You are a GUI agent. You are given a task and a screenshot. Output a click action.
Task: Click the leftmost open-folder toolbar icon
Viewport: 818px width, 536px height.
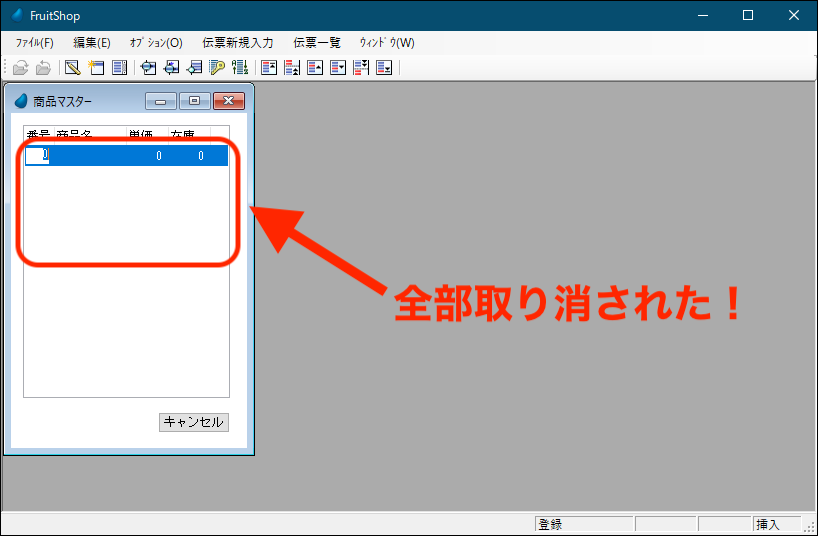20,68
